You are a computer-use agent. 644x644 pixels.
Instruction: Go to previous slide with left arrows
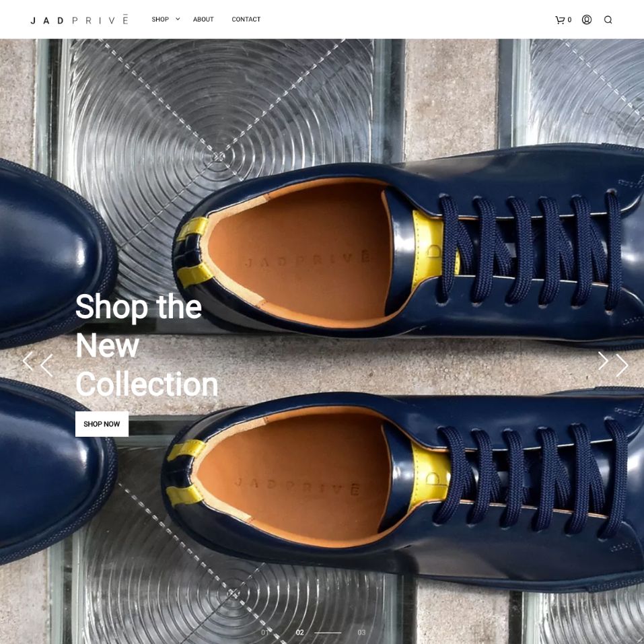38,364
